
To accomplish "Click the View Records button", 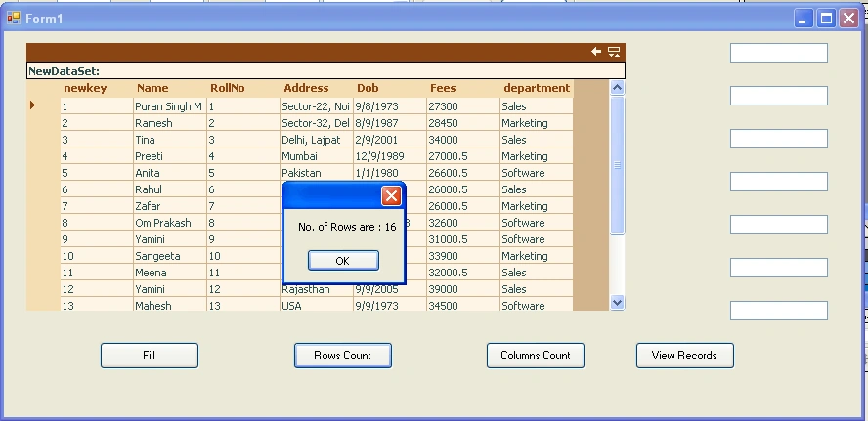I will click(x=685, y=356).
